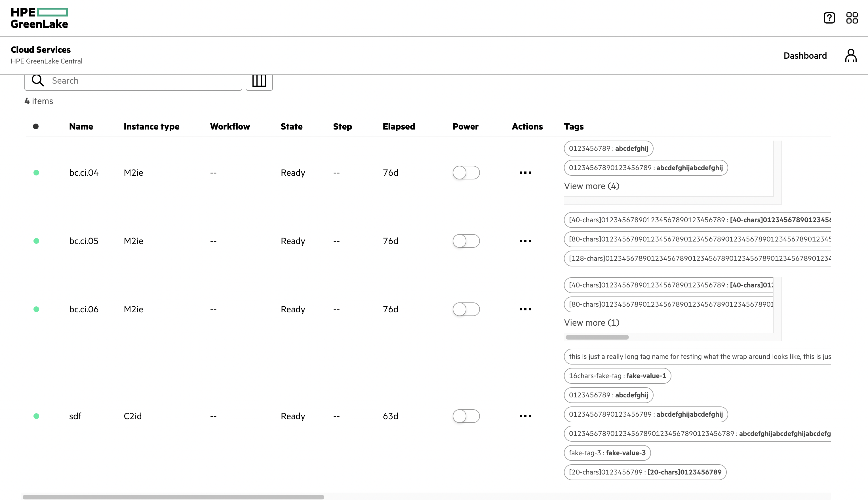Open the help question mark icon
868x500 pixels.
pos(829,18)
